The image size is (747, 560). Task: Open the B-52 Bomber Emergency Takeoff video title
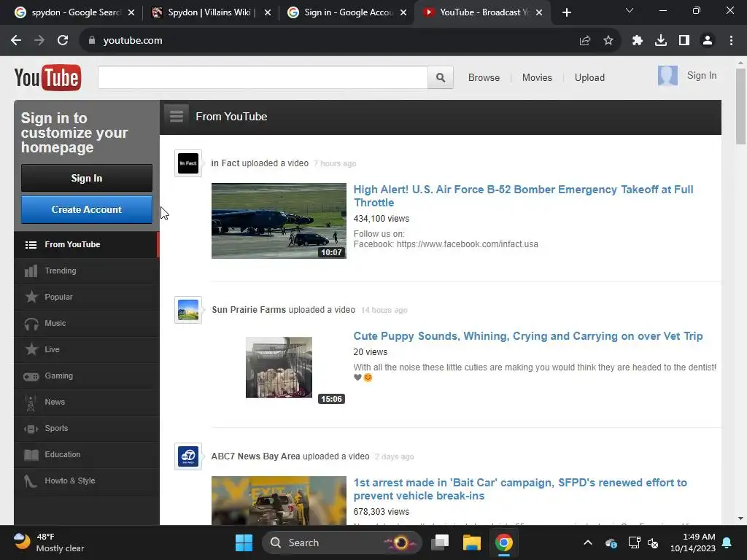coord(523,195)
